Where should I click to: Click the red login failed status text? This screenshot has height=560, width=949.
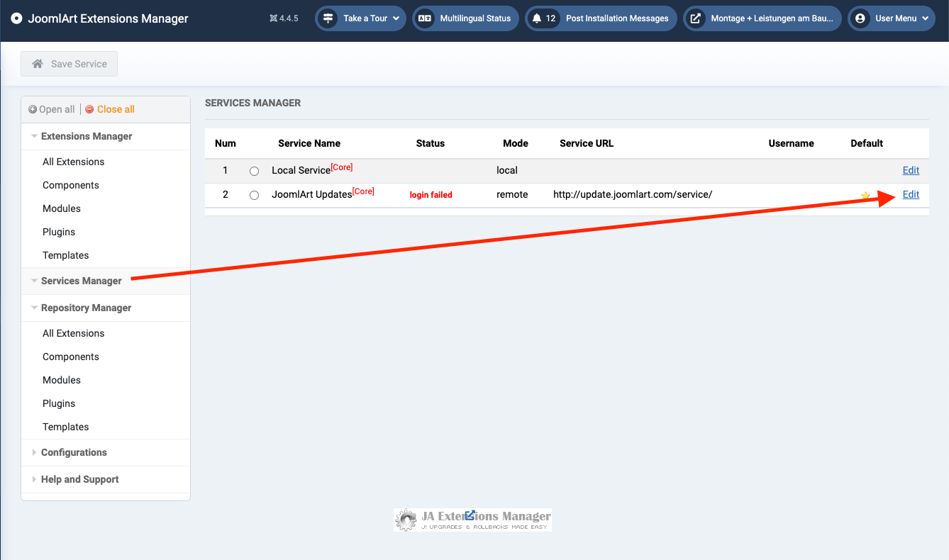[x=431, y=195]
